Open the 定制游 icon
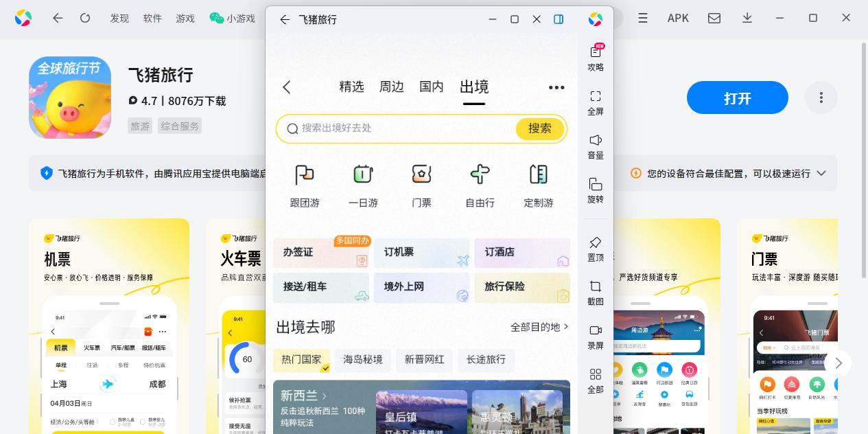The width and height of the screenshot is (868, 434). click(539, 185)
